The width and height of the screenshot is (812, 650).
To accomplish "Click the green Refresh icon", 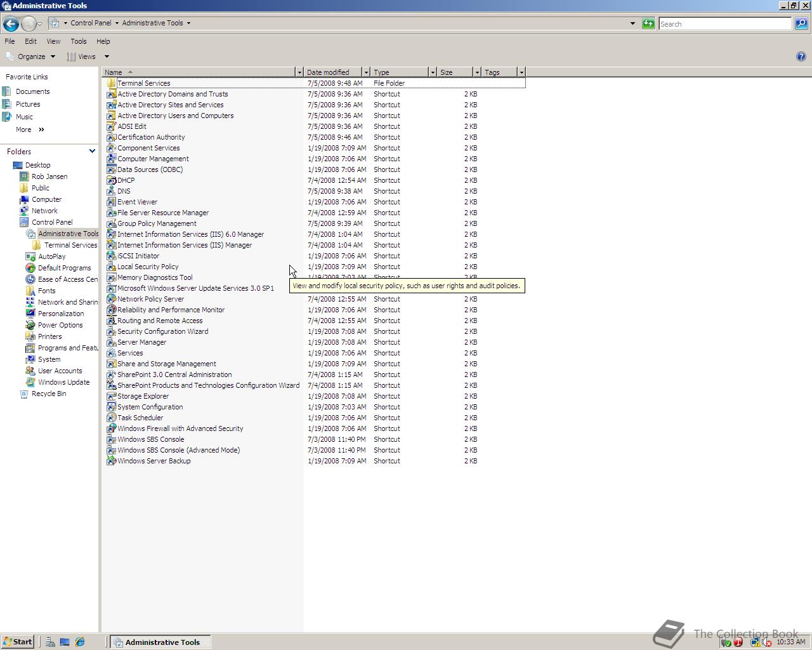I will [648, 23].
